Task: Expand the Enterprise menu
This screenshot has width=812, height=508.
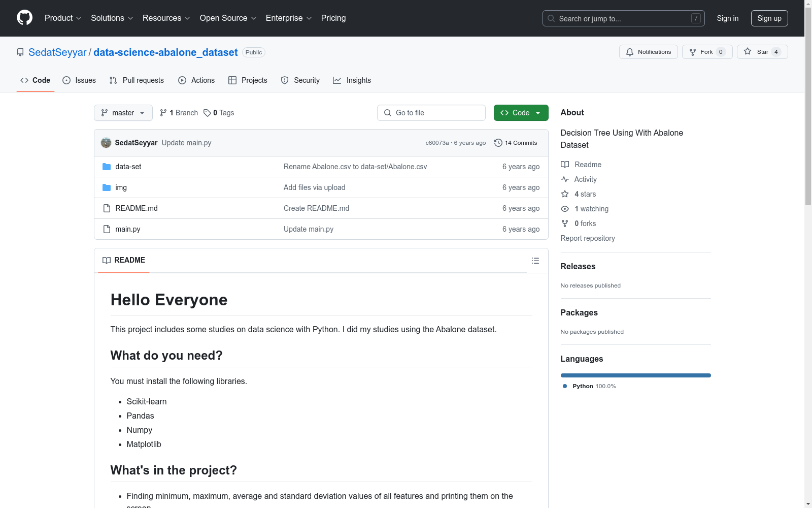Action: tap(289, 18)
